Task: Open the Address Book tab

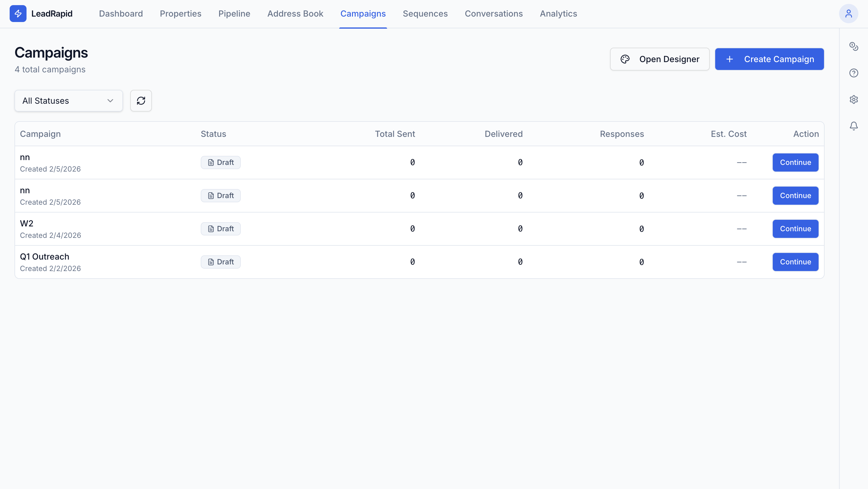Action: point(295,14)
